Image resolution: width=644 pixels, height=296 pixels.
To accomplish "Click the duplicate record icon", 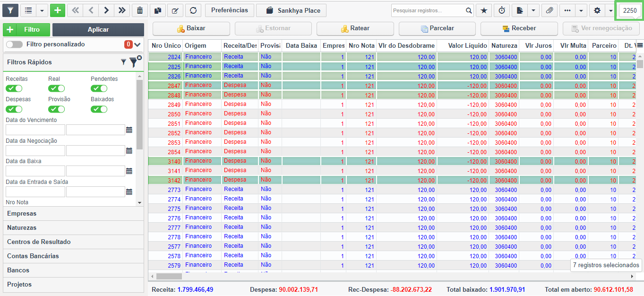I will 157,10.
